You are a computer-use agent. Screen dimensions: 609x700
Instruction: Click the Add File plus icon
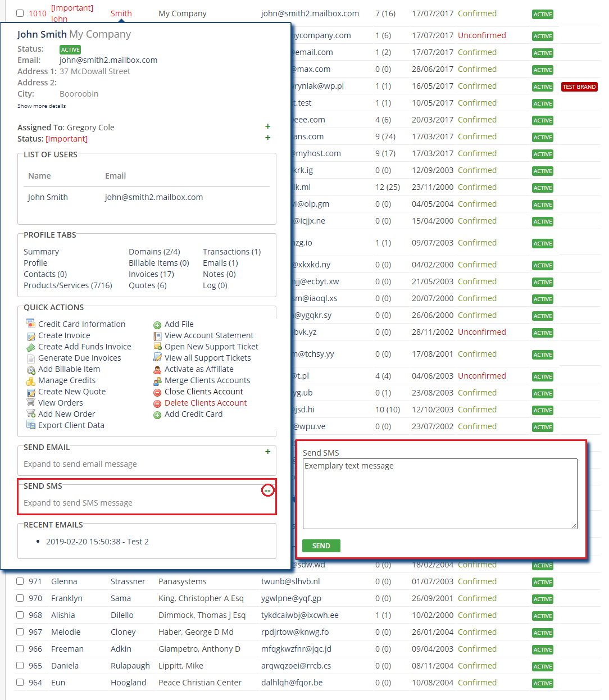tap(157, 325)
